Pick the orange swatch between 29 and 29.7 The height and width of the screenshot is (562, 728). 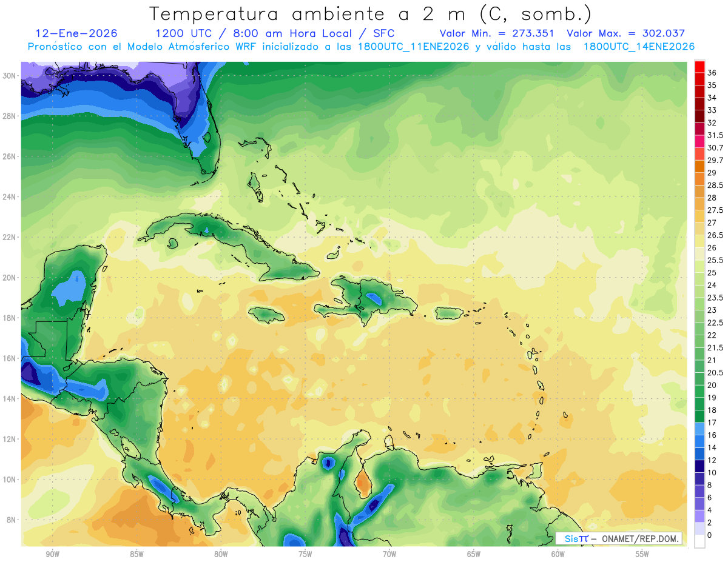tap(699, 167)
